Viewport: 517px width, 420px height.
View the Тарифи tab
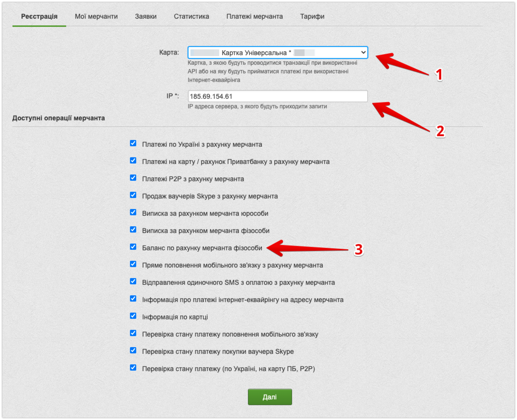(312, 17)
